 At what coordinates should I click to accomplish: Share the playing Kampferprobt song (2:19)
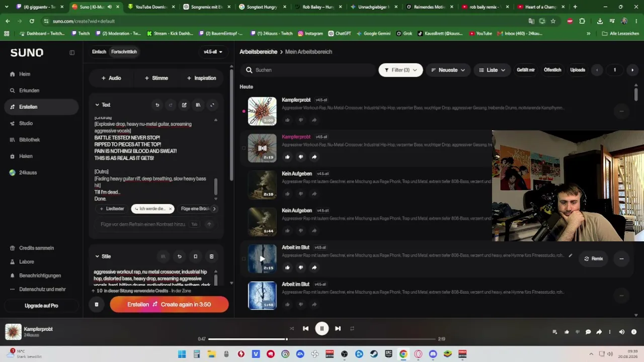[314, 157]
